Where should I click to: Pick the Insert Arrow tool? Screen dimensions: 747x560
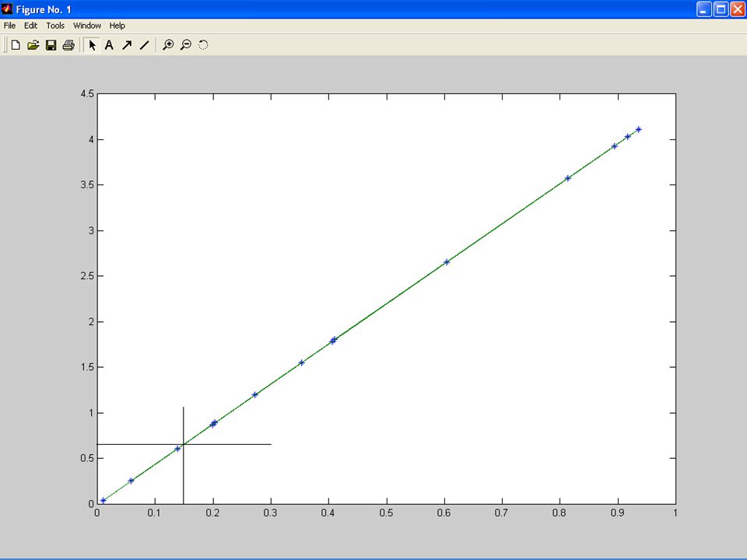(x=127, y=45)
